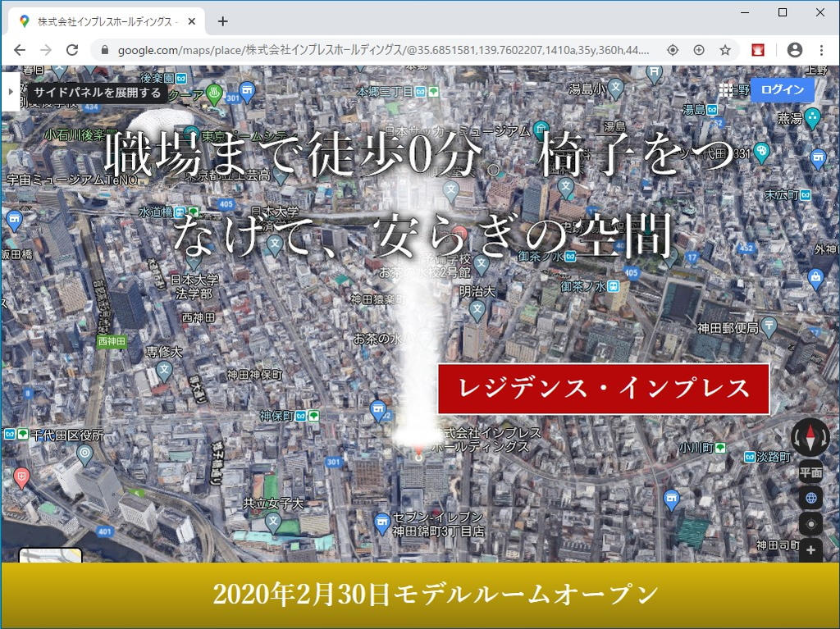Click the globe view icon in map controls
The image size is (840, 629).
pyautogui.click(x=810, y=496)
